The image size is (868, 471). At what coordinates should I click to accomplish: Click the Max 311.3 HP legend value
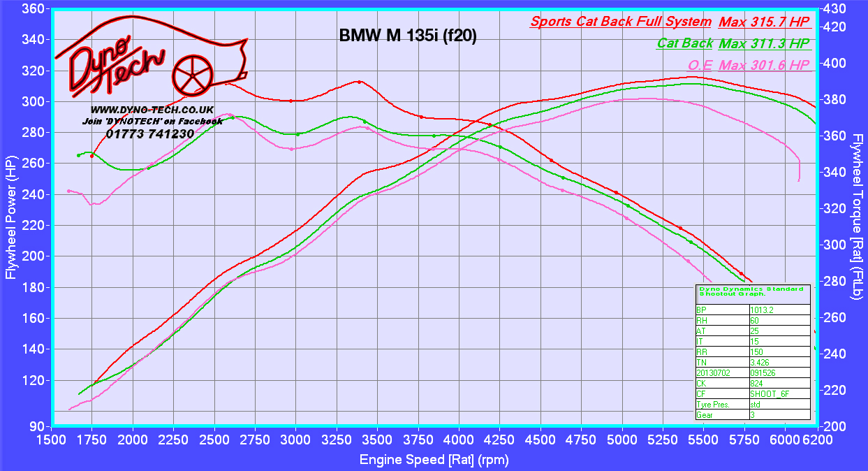pyautogui.click(x=763, y=43)
